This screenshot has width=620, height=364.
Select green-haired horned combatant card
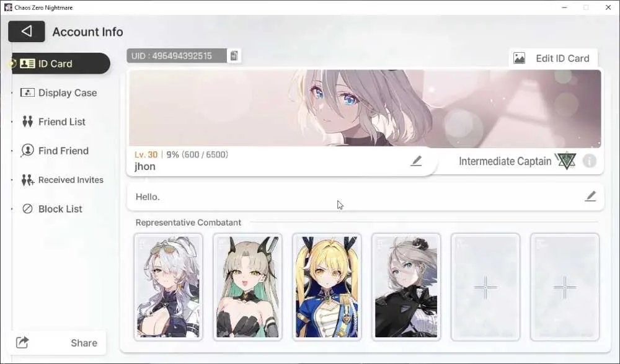coord(247,287)
